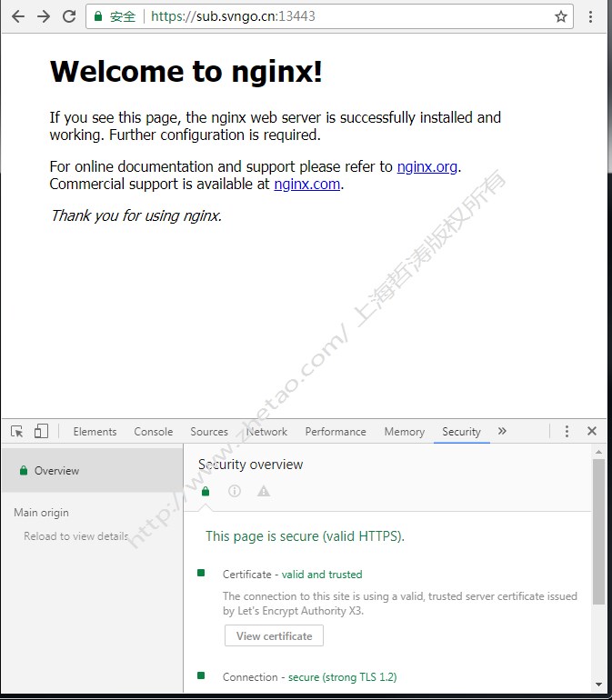Click green lock in Security overview
The image size is (612, 700).
206,491
